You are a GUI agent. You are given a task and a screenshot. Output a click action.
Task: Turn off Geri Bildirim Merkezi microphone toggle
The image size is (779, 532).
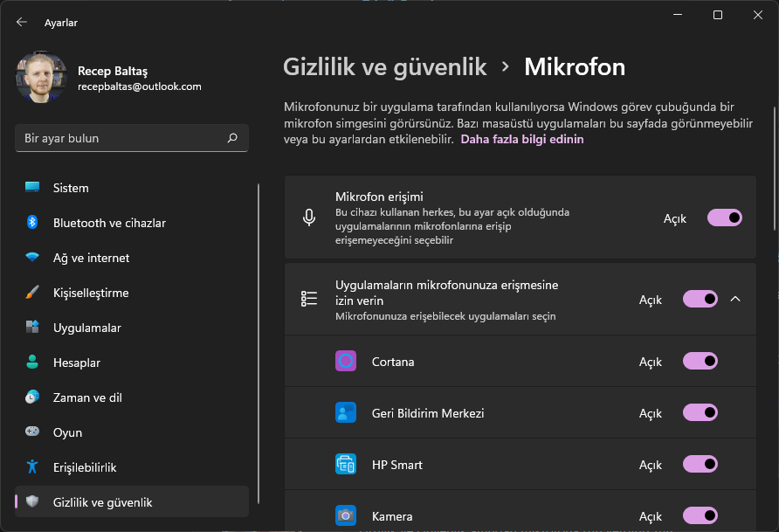click(x=700, y=413)
